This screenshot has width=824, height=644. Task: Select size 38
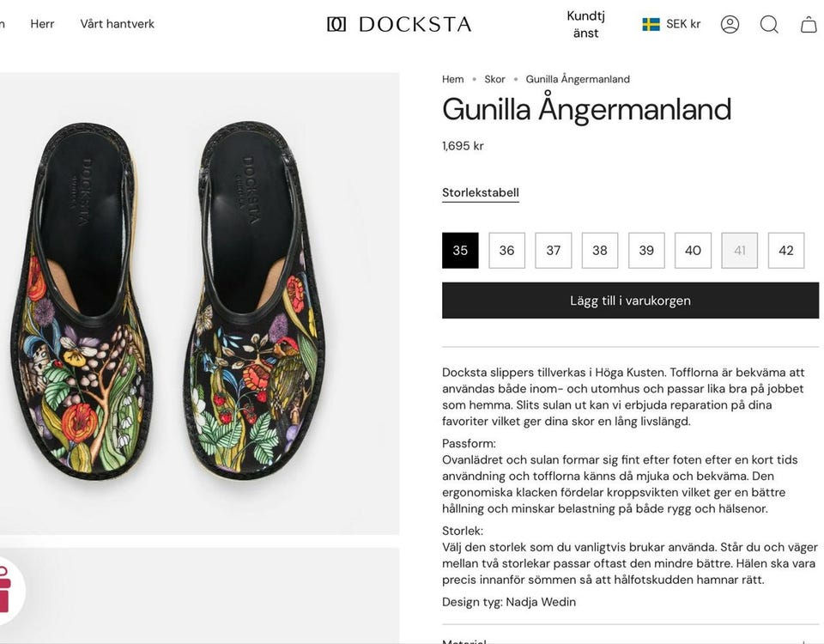click(x=600, y=251)
